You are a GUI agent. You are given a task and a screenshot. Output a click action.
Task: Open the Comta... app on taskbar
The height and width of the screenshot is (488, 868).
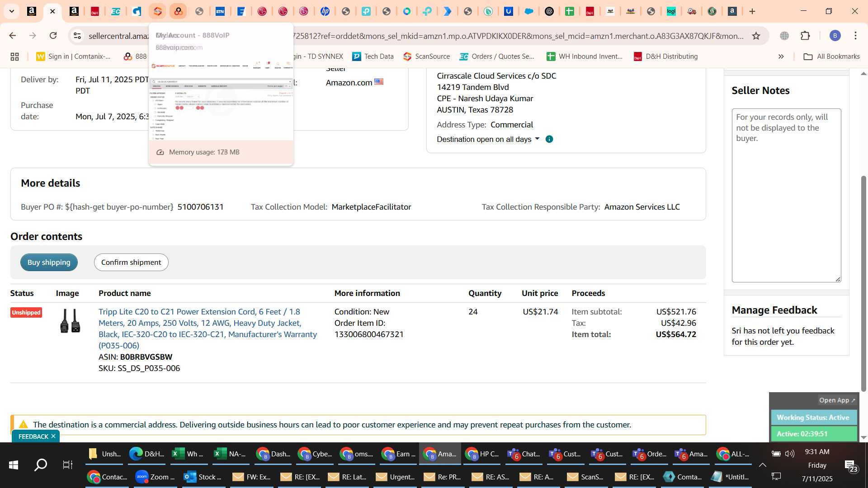[x=682, y=477]
